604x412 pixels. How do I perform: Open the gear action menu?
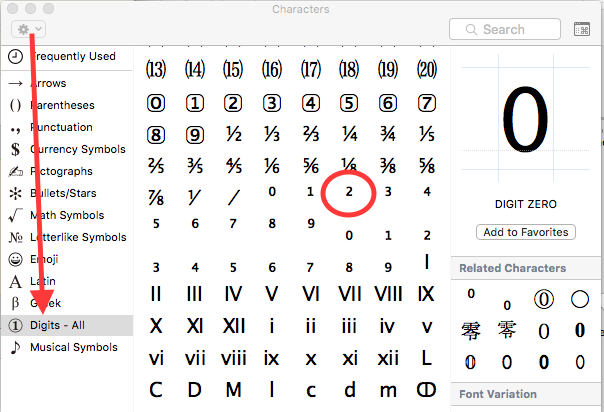coord(29,29)
